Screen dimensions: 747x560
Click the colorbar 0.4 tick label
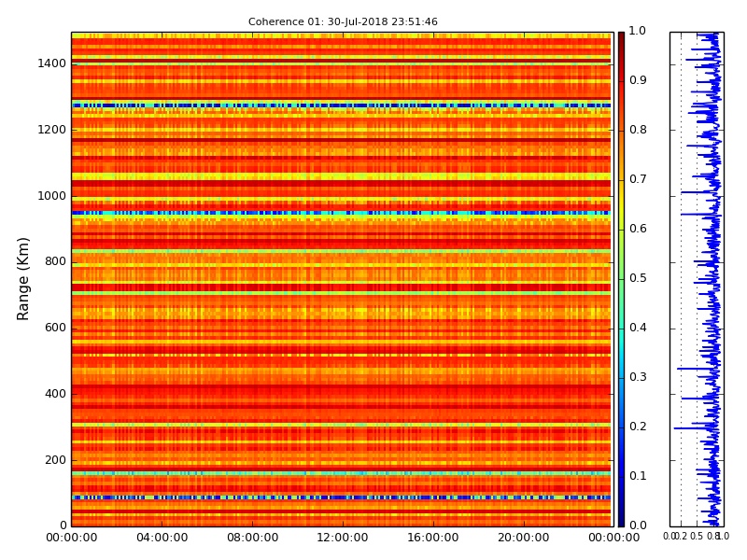638,328
